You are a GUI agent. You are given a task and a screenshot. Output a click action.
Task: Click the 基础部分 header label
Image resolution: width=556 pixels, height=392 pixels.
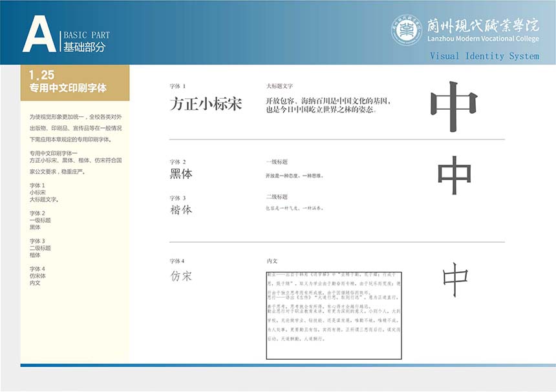(x=84, y=47)
